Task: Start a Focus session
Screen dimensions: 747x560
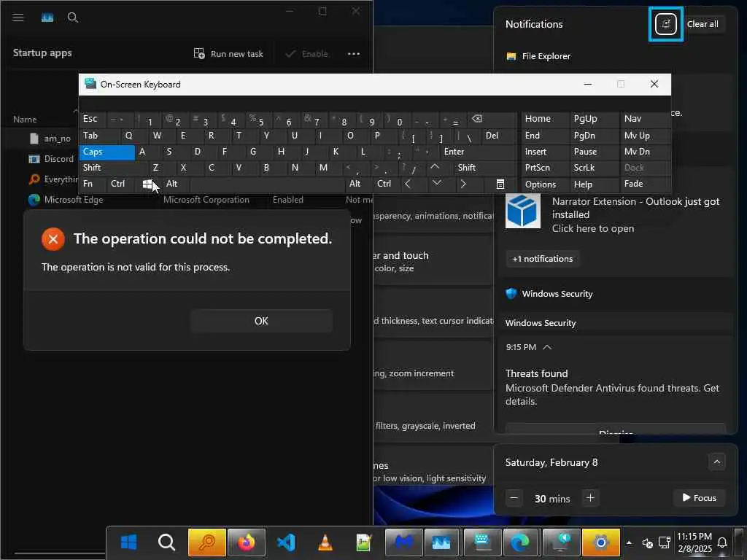Action: pyautogui.click(x=699, y=497)
